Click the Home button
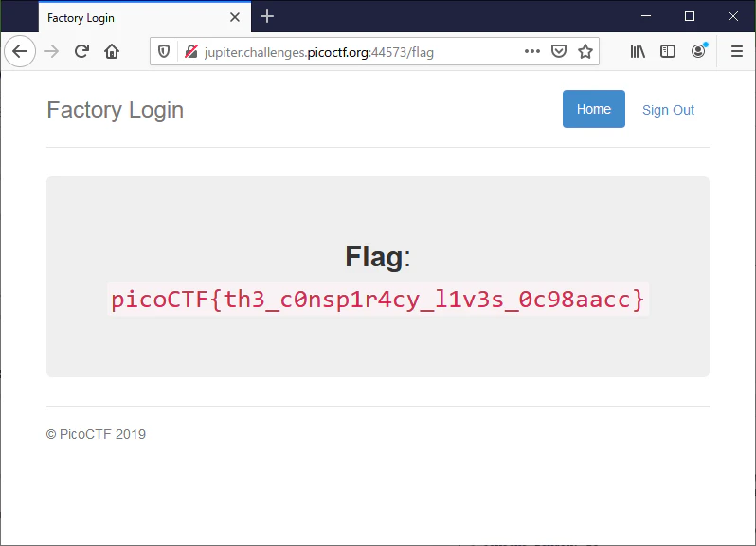756x546 pixels. (x=593, y=109)
